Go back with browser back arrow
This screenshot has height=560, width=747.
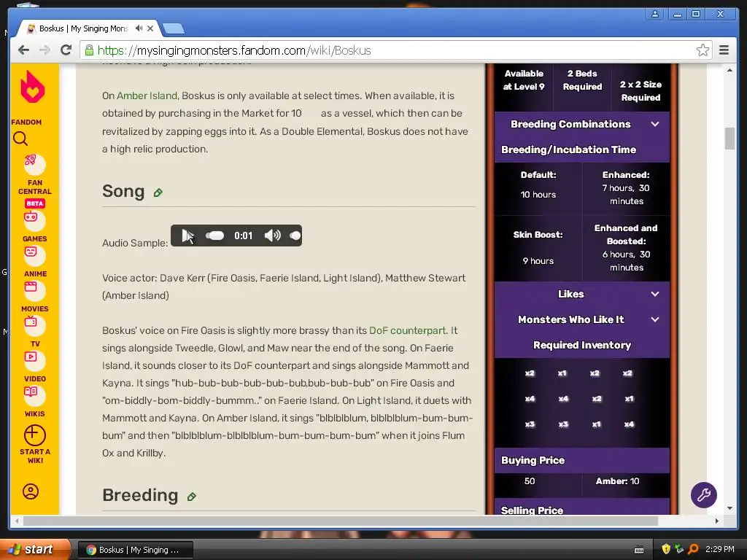point(24,50)
